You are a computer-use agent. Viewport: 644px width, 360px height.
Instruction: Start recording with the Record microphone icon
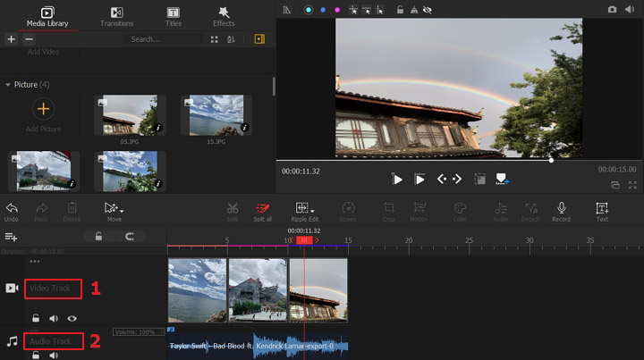561,208
